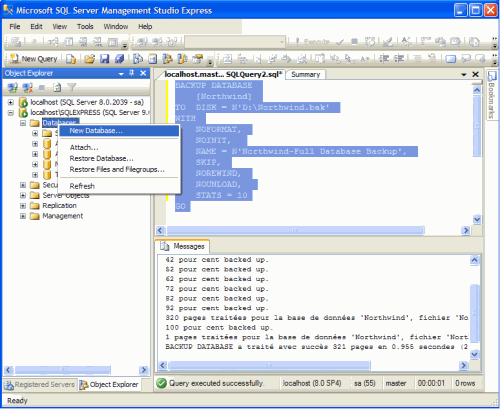Image resolution: width=500 pixels, height=409 pixels.
Task: Open Properties Window toolbar icon
Action: point(198,59)
